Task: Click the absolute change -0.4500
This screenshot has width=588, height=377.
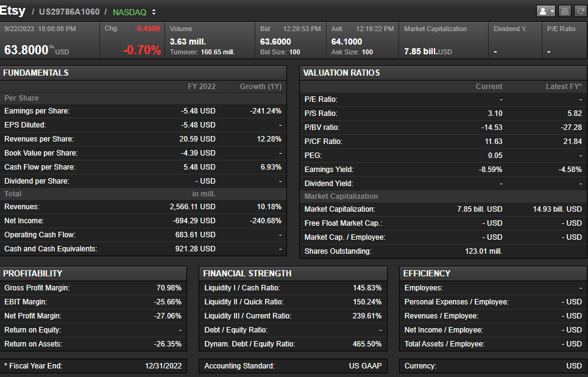Action: click(147, 29)
